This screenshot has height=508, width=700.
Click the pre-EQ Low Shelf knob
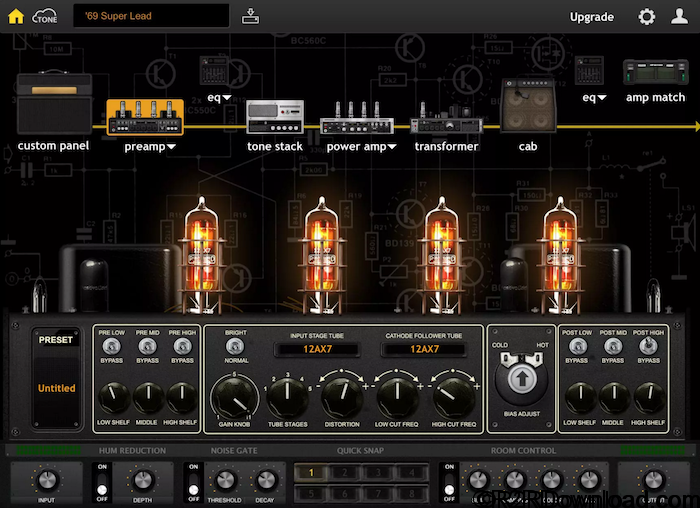(x=113, y=397)
